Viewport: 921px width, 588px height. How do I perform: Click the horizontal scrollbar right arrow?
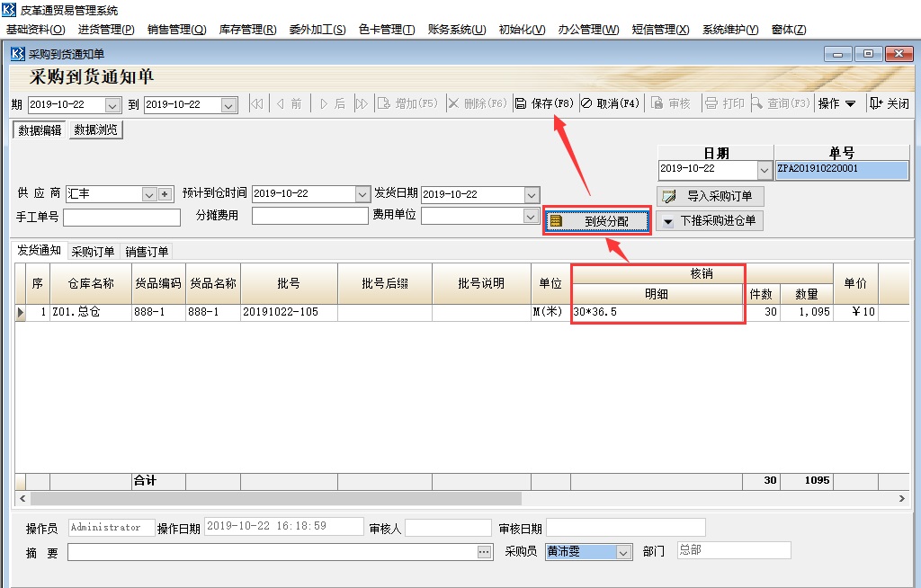(903, 498)
